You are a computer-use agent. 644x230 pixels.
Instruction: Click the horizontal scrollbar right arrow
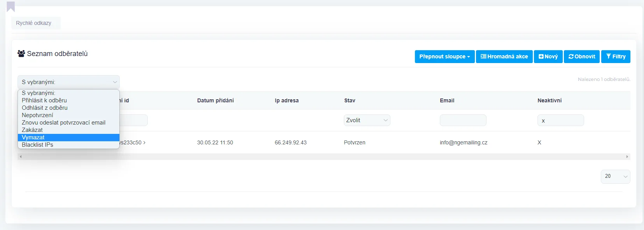pos(627,157)
